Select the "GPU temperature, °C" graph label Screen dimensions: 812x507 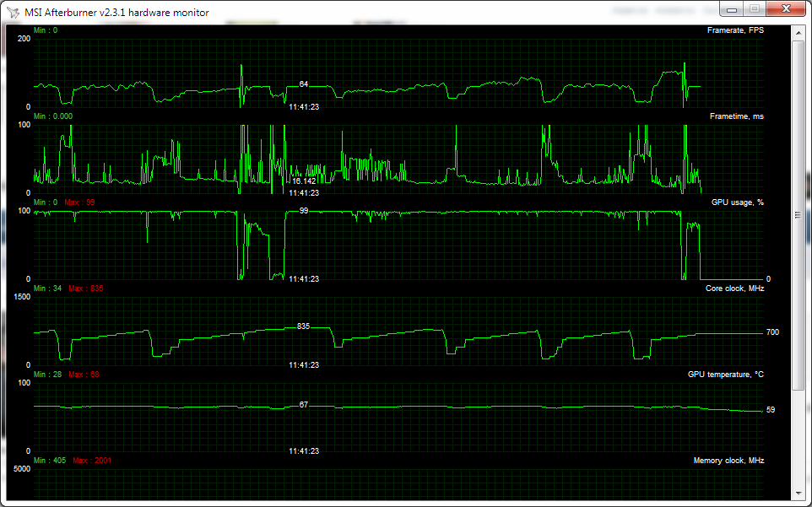[x=726, y=374]
